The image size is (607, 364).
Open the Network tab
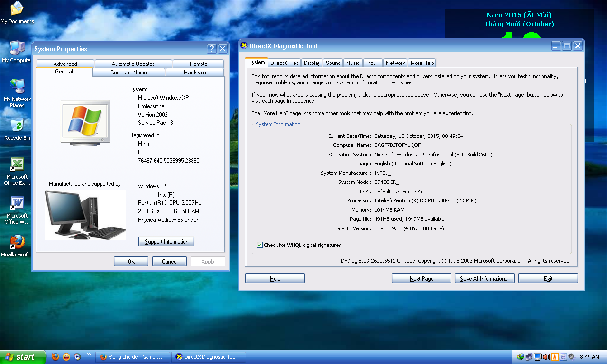tap(395, 63)
